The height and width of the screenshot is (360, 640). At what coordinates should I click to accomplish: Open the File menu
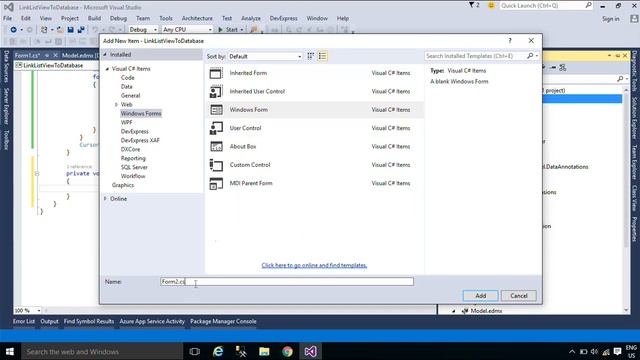7,18
